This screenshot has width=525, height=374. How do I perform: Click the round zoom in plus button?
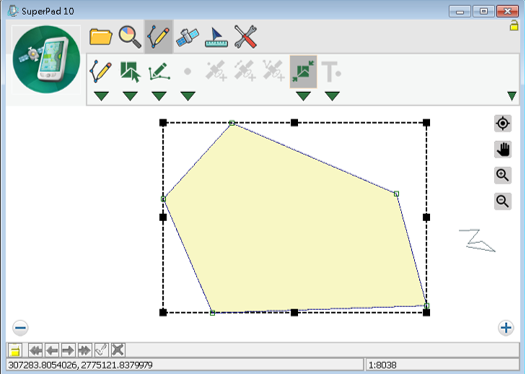506,327
